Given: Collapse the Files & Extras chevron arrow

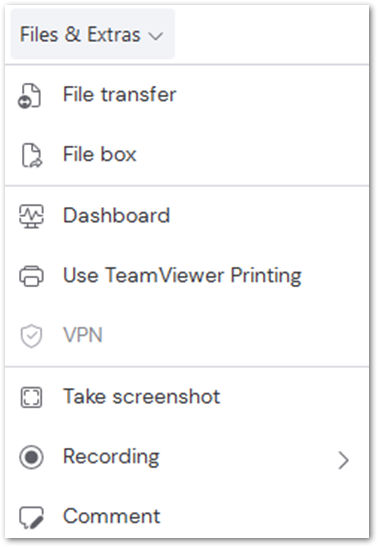Looking at the screenshot, I should (x=156, y=36).
